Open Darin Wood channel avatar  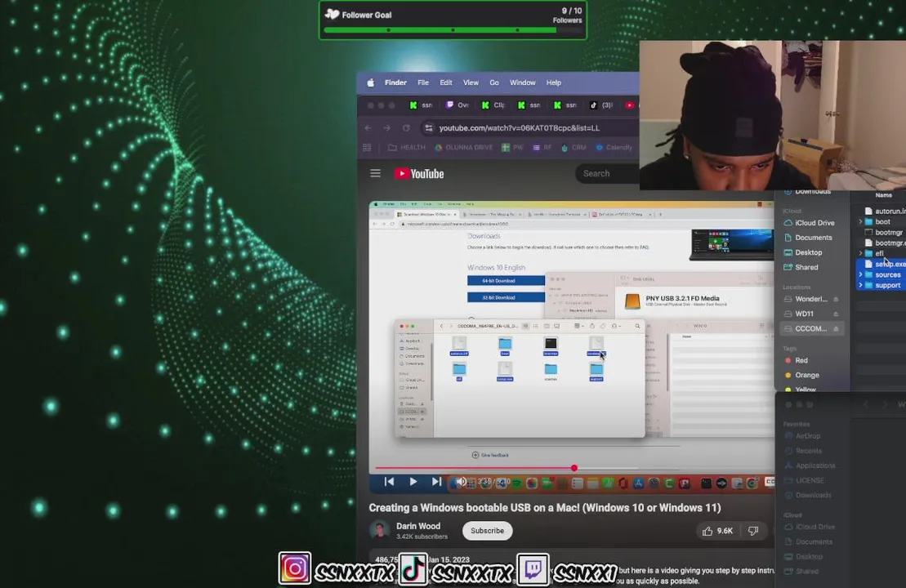click(x=380, y=530)
